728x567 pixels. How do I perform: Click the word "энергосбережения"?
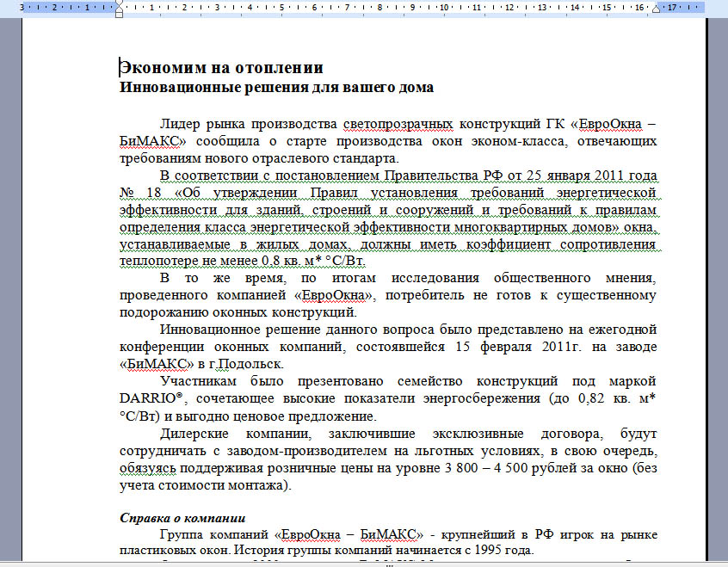[482, 398]
